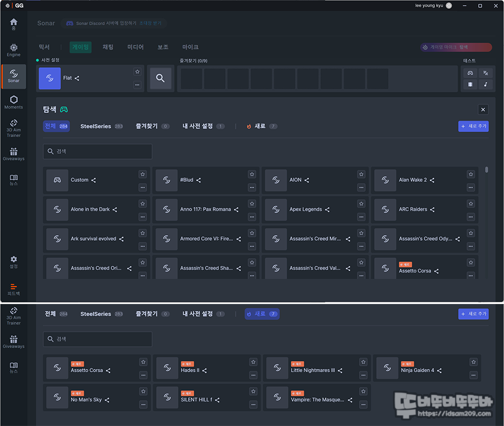This screenshot has width=504, height=426.
Task: Switch to the 미디어 media tab
Action: pyautogui.click(x=136, y=47)
